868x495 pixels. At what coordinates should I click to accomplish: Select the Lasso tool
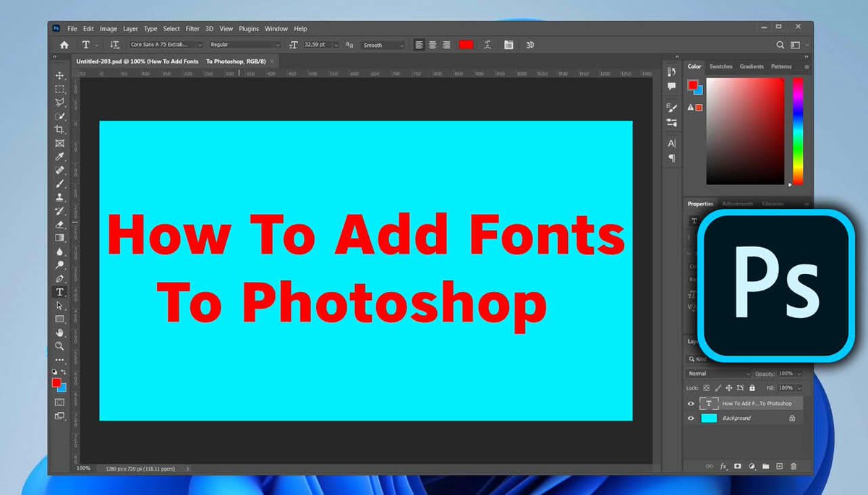(x=59, y=103)
